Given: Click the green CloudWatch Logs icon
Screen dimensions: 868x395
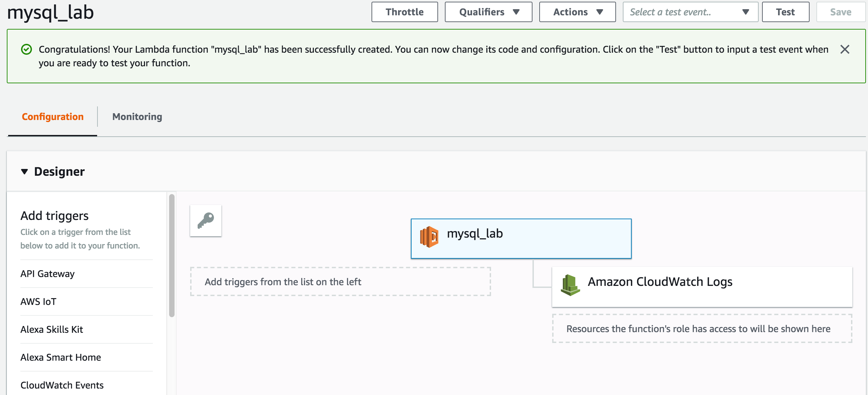Looking at the screenshot, I should [570, 285].
